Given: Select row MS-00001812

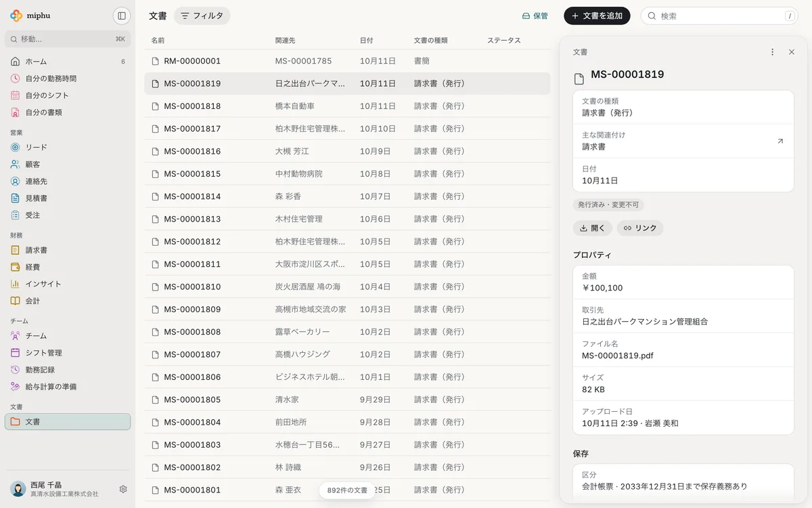Looking at the screenshot, I should [x=347, y=242].
